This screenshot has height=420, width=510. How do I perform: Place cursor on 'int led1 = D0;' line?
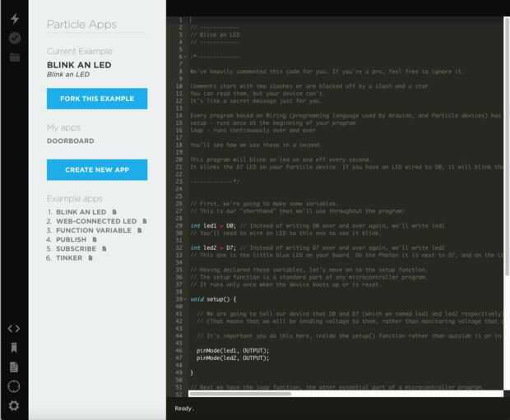point(214,225)
